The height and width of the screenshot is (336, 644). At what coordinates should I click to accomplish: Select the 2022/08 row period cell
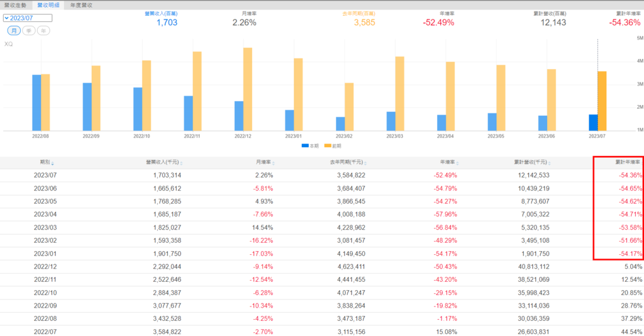[45, 318]
